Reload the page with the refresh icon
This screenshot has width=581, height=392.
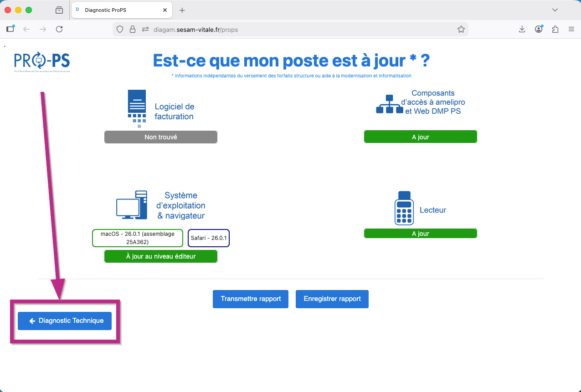(x=59, y=29)
